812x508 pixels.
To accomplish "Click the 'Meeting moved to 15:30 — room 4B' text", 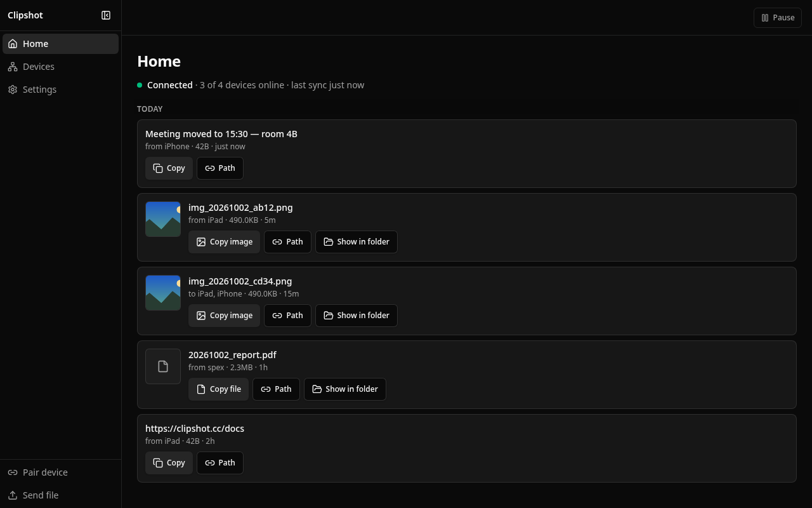I will pos(221,134).
